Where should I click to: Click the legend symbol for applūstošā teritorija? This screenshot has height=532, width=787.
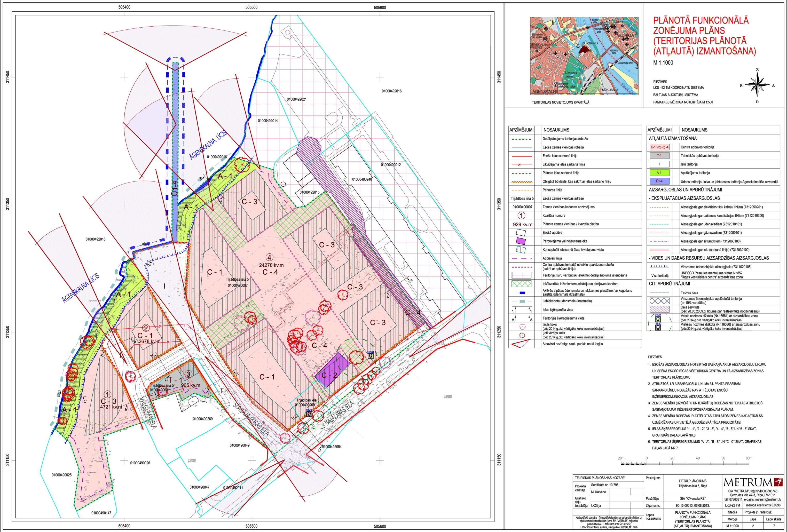tap(659, 301)
